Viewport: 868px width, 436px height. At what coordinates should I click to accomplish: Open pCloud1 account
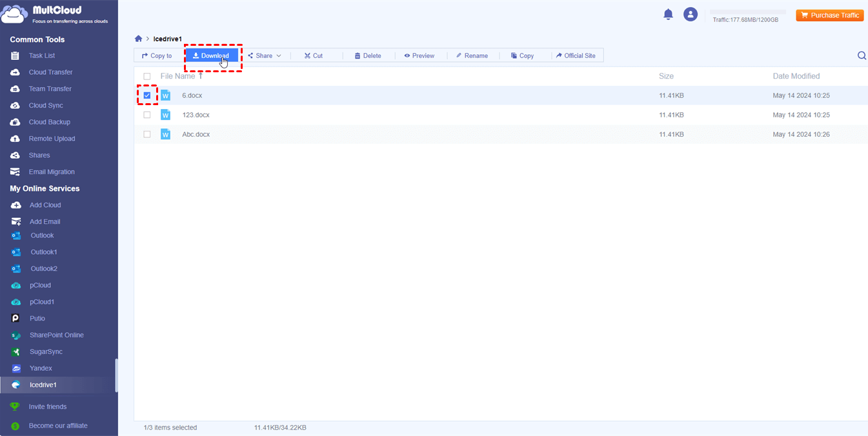[42, 302]
